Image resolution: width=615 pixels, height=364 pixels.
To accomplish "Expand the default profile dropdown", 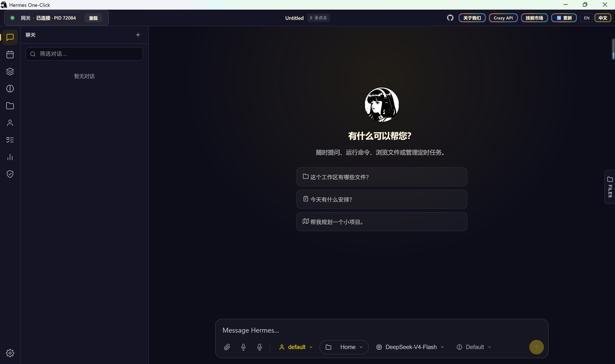I will (x=296, y=347).
